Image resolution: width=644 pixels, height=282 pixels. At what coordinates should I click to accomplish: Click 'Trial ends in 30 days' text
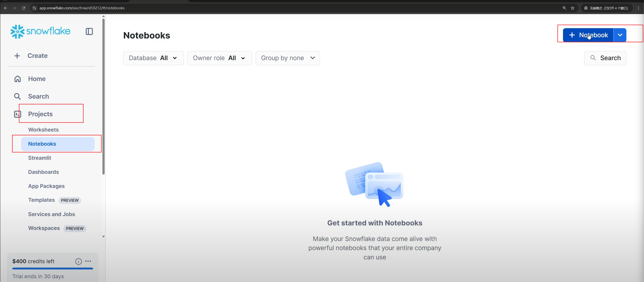pos(38,276)
